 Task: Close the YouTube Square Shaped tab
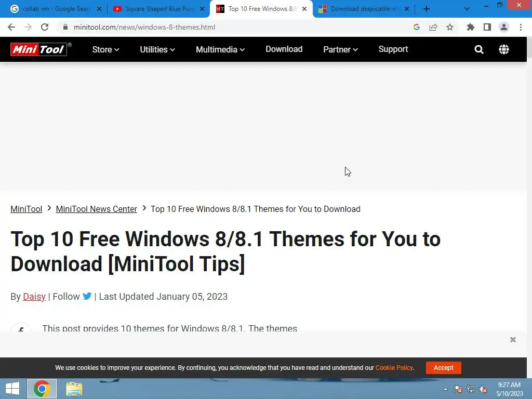[202, 9]
